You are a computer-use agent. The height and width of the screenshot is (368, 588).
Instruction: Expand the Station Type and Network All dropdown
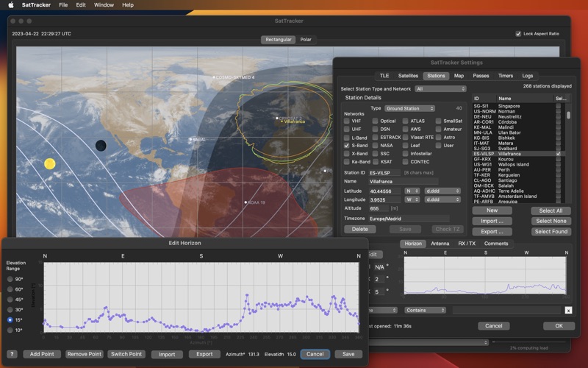tap(440, 89)
